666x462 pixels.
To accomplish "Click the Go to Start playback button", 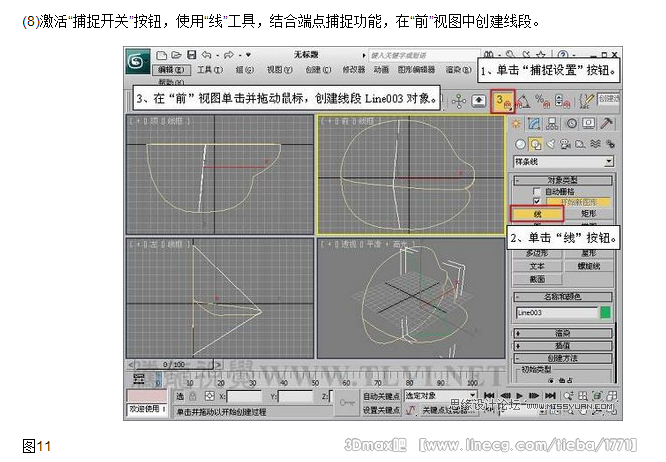I will click(x=489, y=396).
